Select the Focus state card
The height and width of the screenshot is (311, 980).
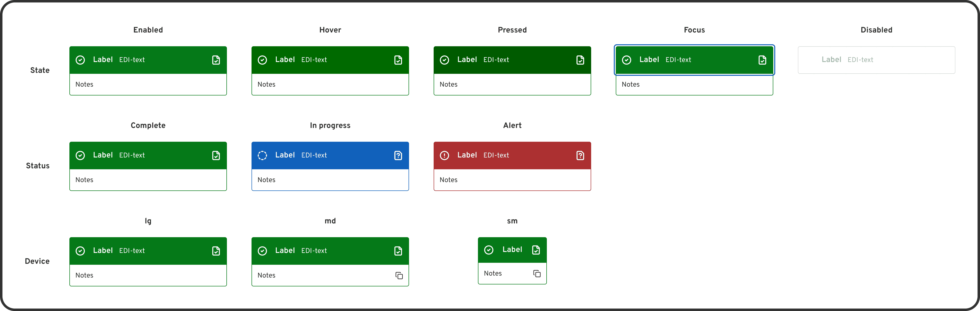[x=694, y=60]
